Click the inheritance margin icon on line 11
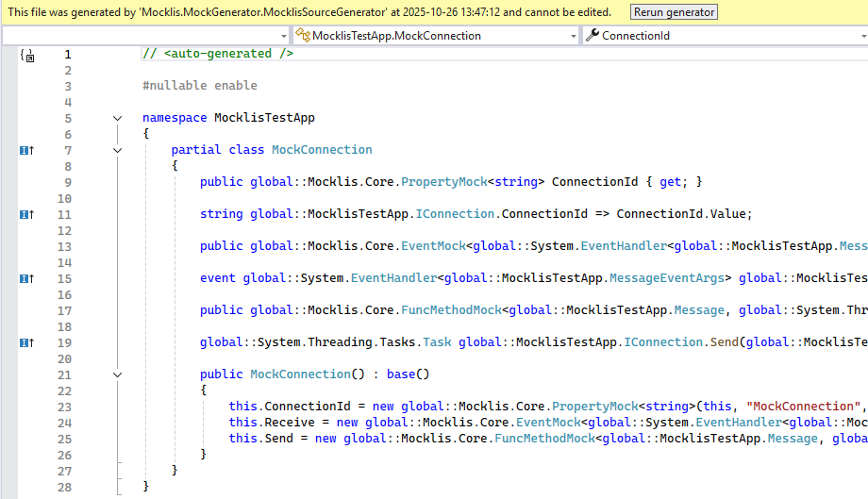Viewport: 868px width, 499px height. (27, 214)
